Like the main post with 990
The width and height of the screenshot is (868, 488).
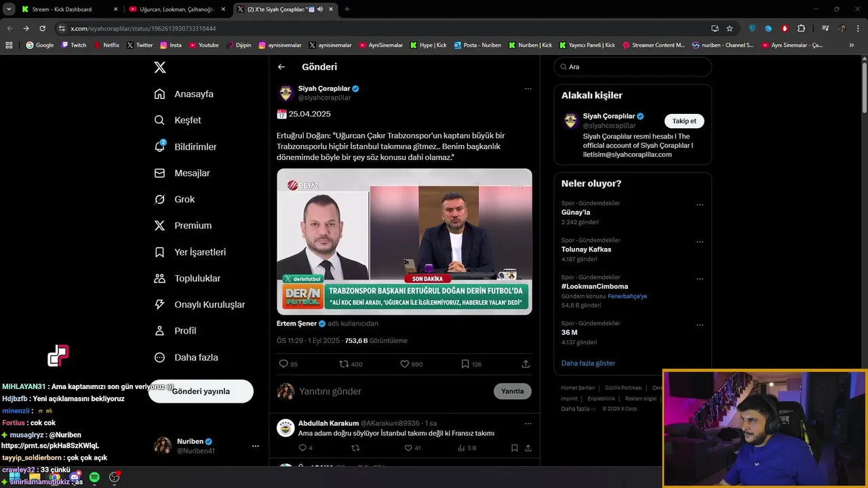411,364
